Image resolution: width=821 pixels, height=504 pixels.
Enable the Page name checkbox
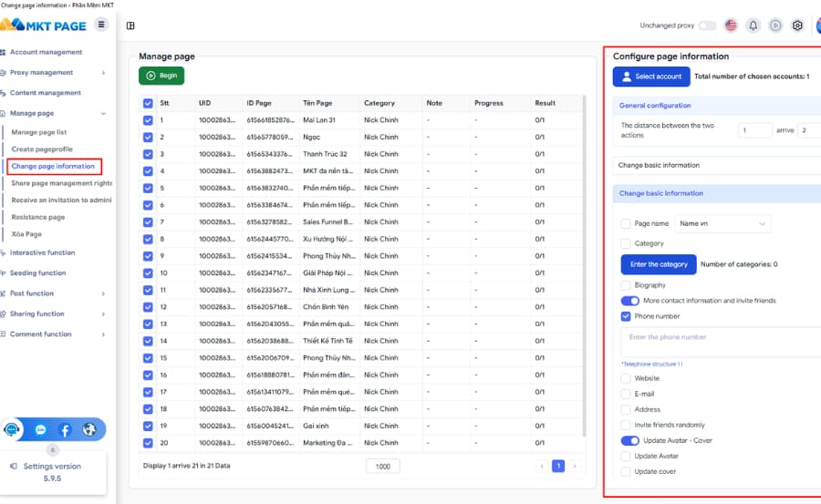pyautogui.click(x=626, y=223)
